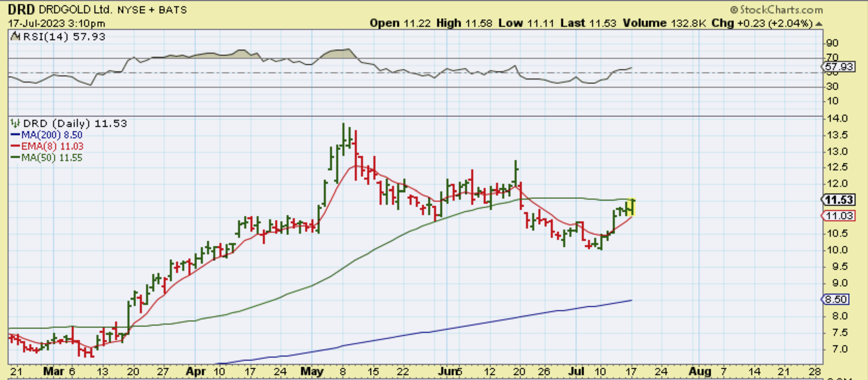868x380 pixels.
Task: Click the green up-arrow beside Chg percentage
Action: [819, 24]
